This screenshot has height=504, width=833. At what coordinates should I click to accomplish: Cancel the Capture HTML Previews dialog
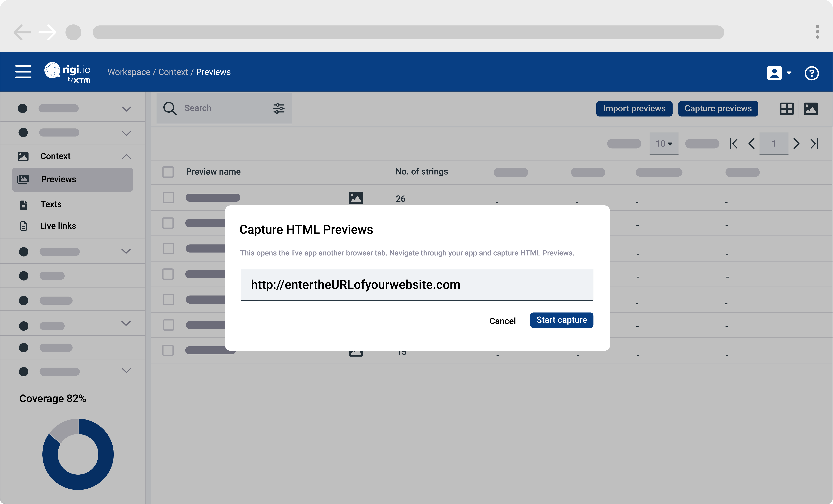click(x=502, y=321)
